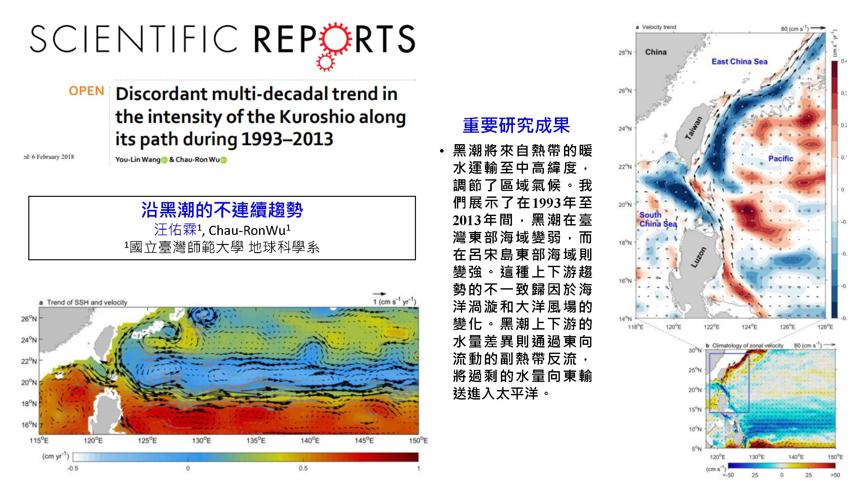This screenshot has height=488, width=868.
Task: Click the 1 cm/s/yr reference arrow above SSH map
Action: click(379, 294)
